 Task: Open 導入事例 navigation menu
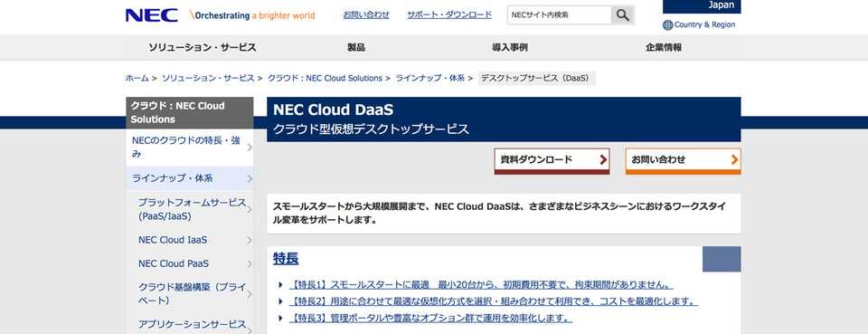[x=510, y=48]
